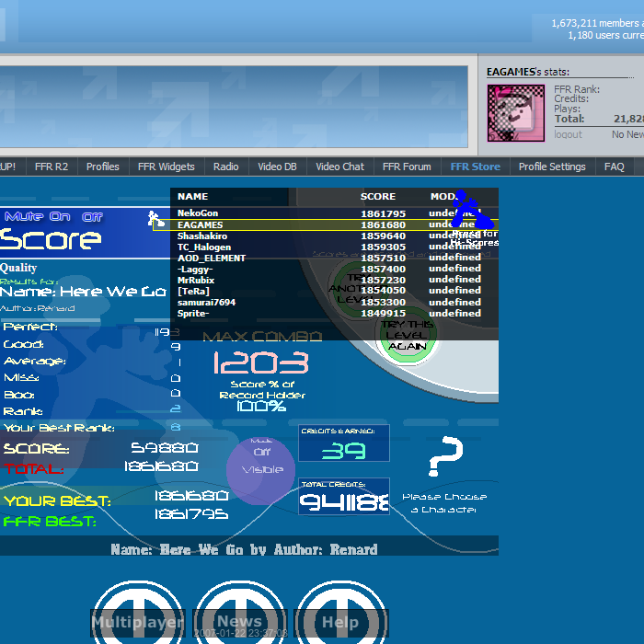Screen dimensions: 644x644
Task: Open FFR Widgets nav item
Action: 166,167
